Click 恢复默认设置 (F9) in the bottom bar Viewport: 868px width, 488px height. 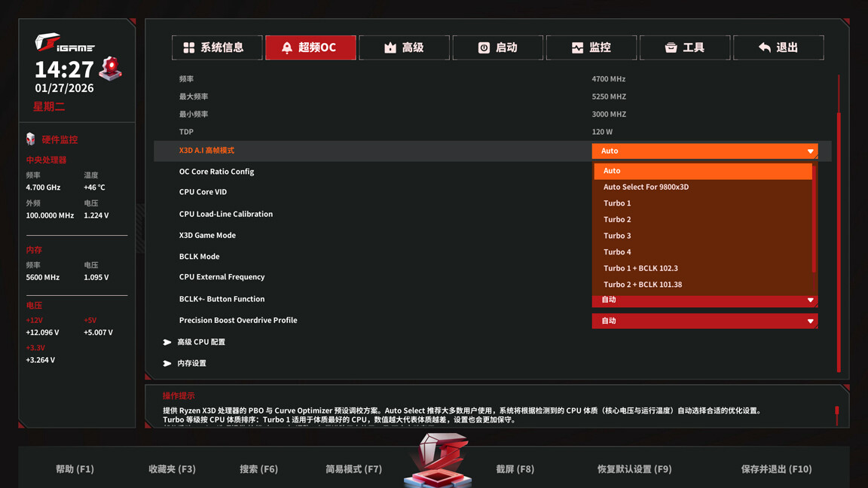pos(635,468)
